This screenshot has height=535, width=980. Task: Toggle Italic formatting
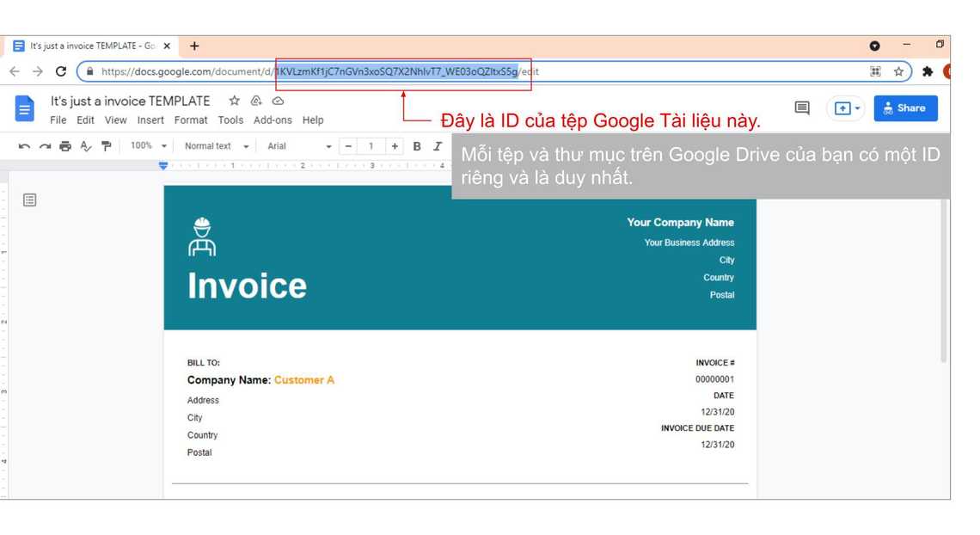(438, 146)
